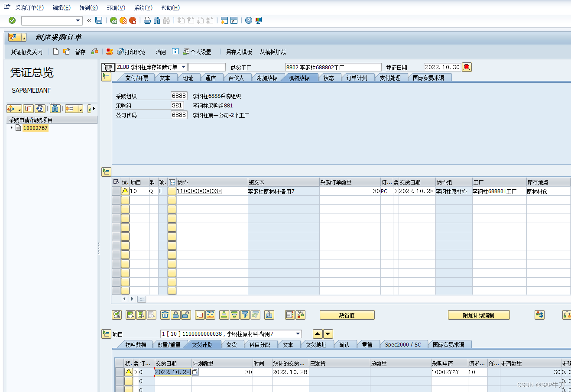Click the 供货工厂 field 8802
Image resolution: width=571 pixels, height=392 pixels.
pyautogui.click(x=333, y=68)
